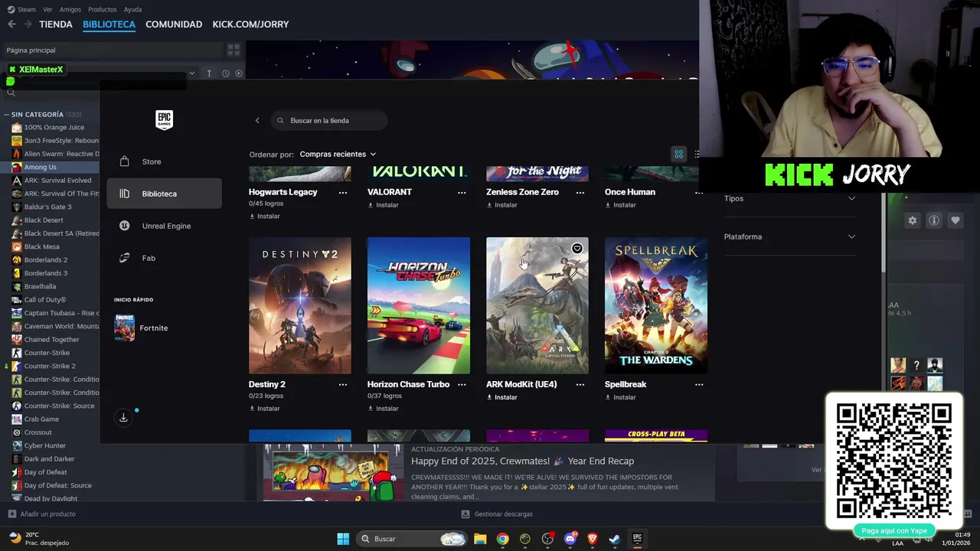Open Among Us settings gear in Steam

913,220
